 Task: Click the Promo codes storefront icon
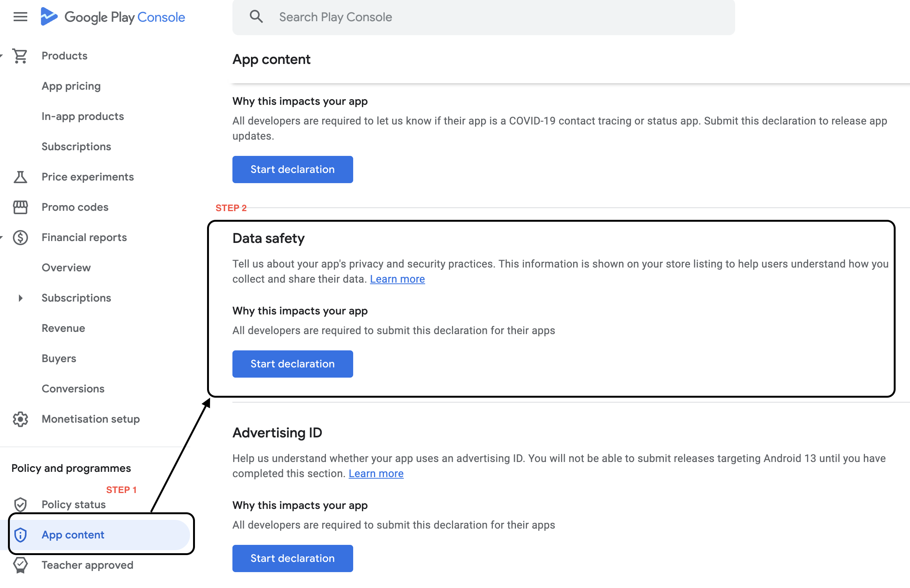[20, 207]
